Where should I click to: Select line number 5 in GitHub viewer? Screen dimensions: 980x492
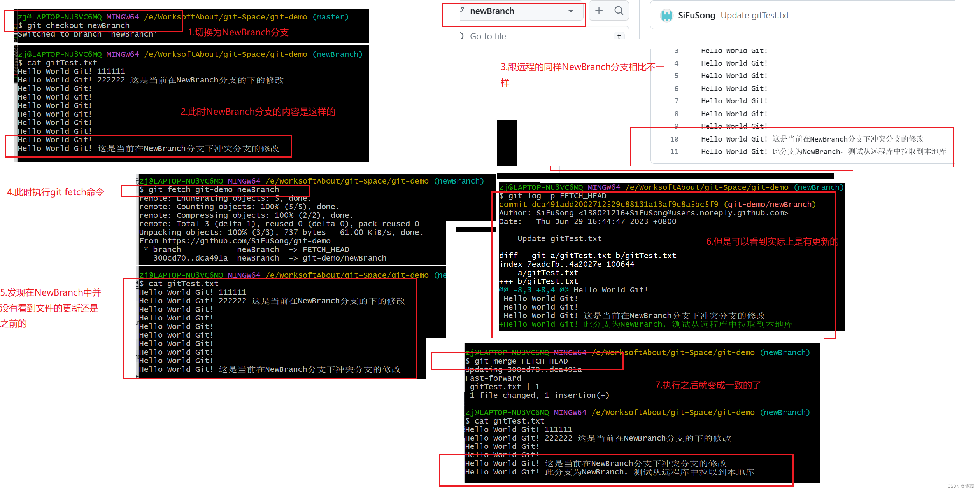677,76
